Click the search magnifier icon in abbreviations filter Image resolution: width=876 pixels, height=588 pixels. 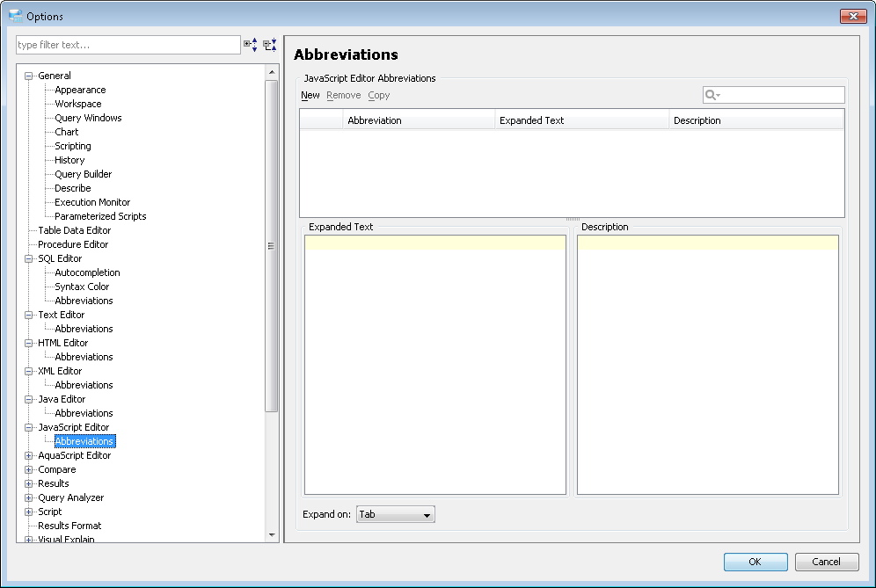[712, 95]
